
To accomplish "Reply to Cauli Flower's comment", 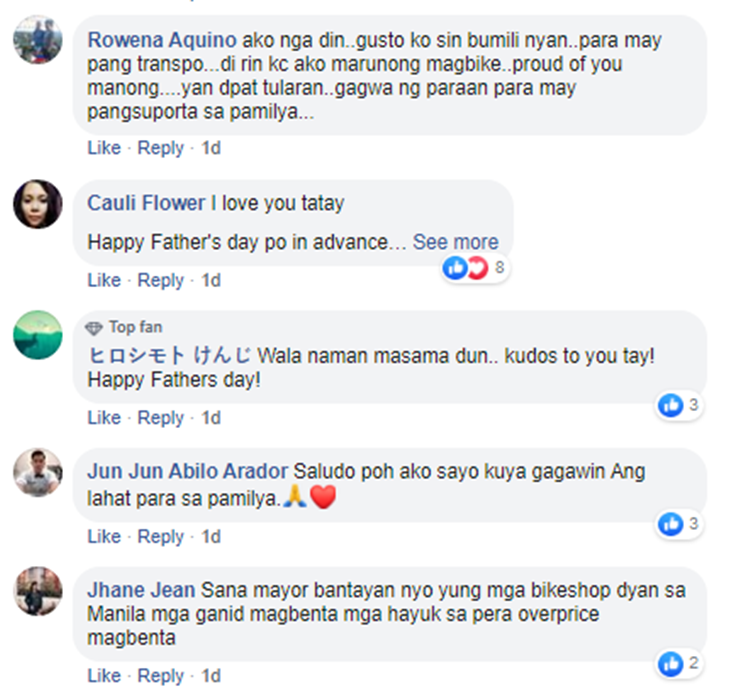I will [160, 280].
